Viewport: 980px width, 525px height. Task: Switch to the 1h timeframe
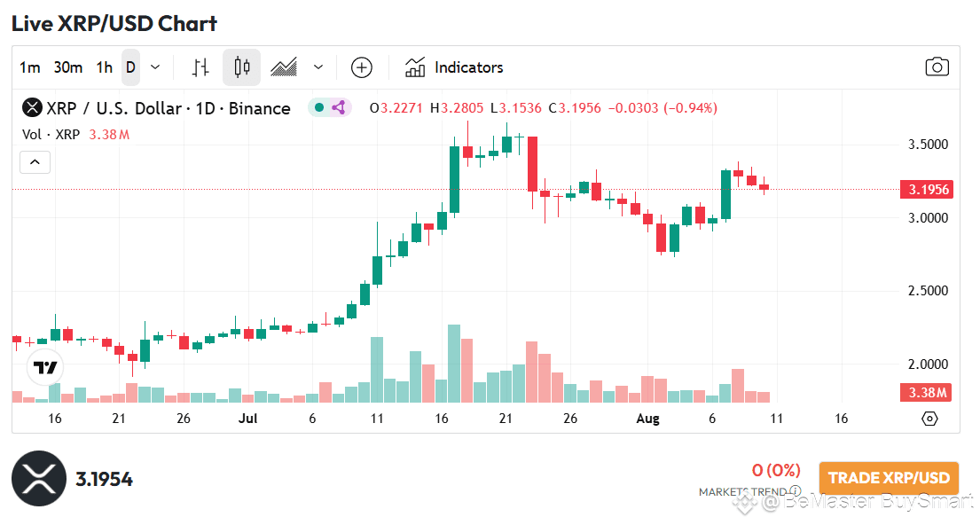[x=105, y=67]
